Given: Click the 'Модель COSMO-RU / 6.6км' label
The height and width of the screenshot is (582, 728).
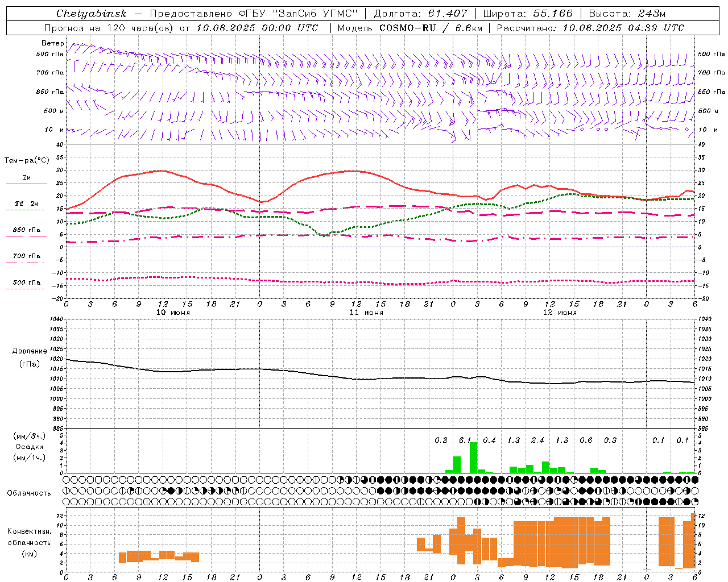Looking at the screenshot, I should pos(409,28).
